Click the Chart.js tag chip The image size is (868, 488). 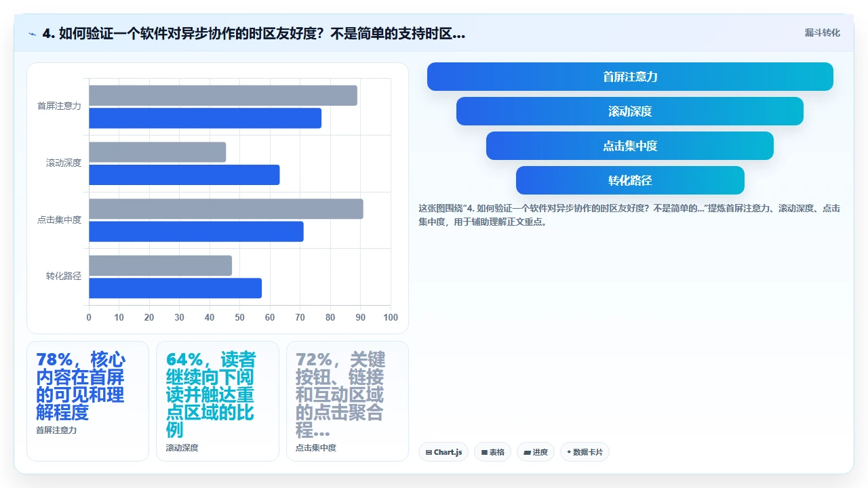click(x=443, y=452)
